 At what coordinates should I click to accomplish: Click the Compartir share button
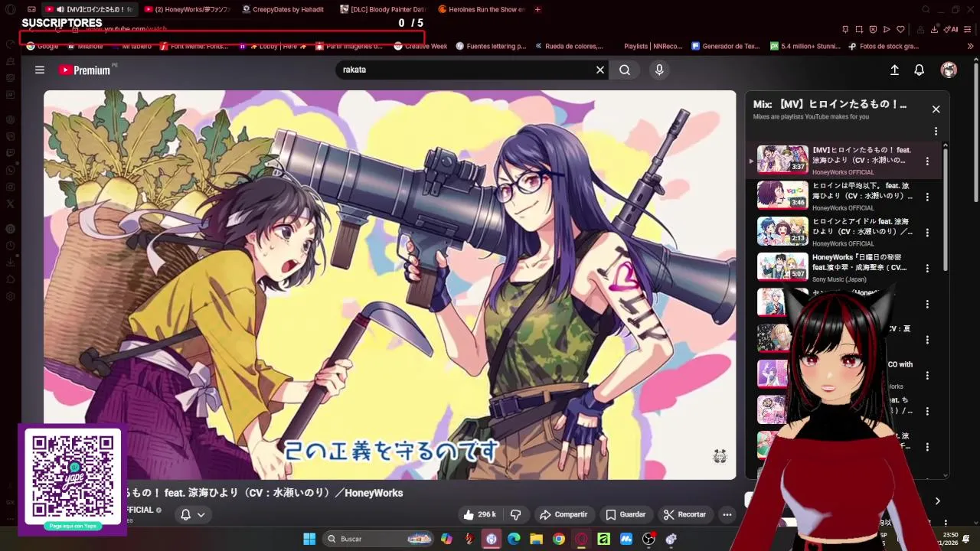(x=563, y=514)
